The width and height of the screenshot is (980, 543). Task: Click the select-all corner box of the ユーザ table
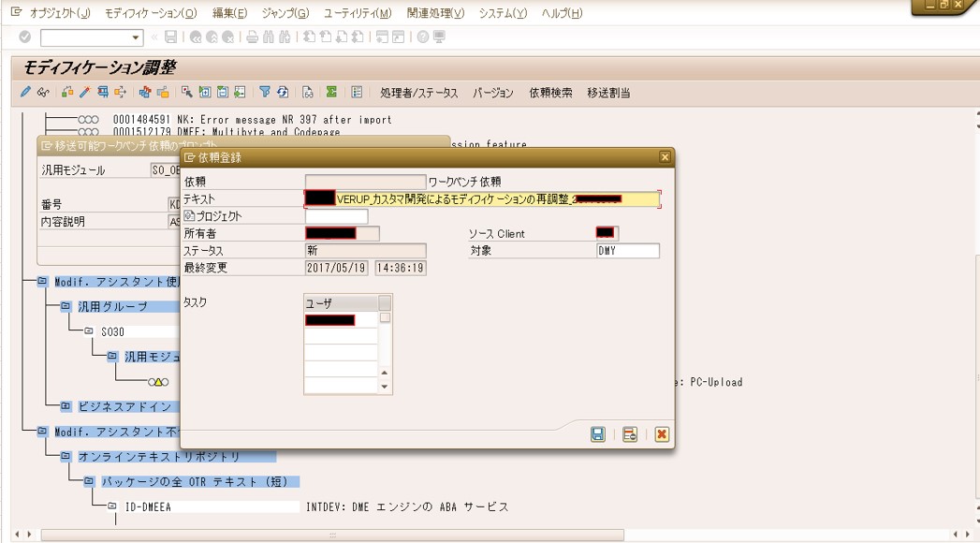click(385, 303)
